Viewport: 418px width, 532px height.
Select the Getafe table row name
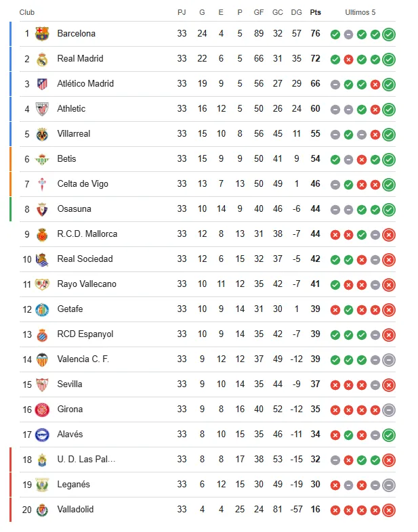point(70,309)
